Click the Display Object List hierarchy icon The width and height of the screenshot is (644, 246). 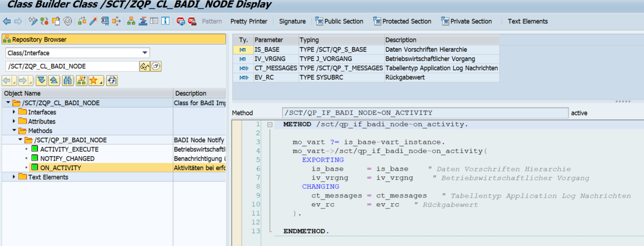tap(130, 21)
